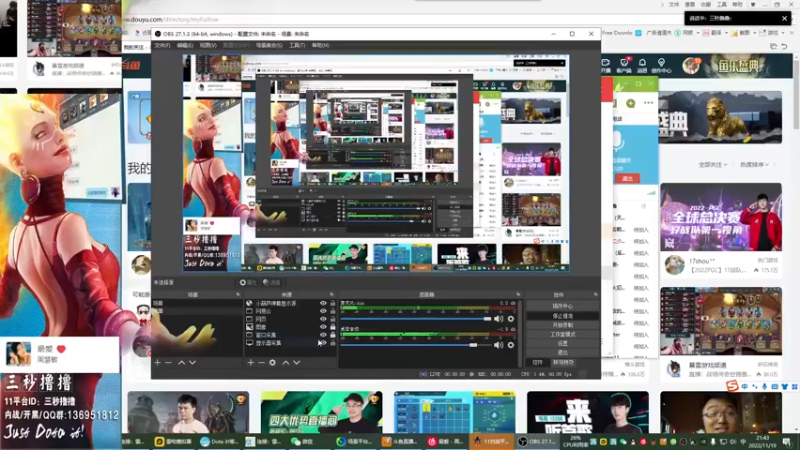Click the green plus icon in the chat widget
Screen dimensions: 800x450
(x=631, y=104)
